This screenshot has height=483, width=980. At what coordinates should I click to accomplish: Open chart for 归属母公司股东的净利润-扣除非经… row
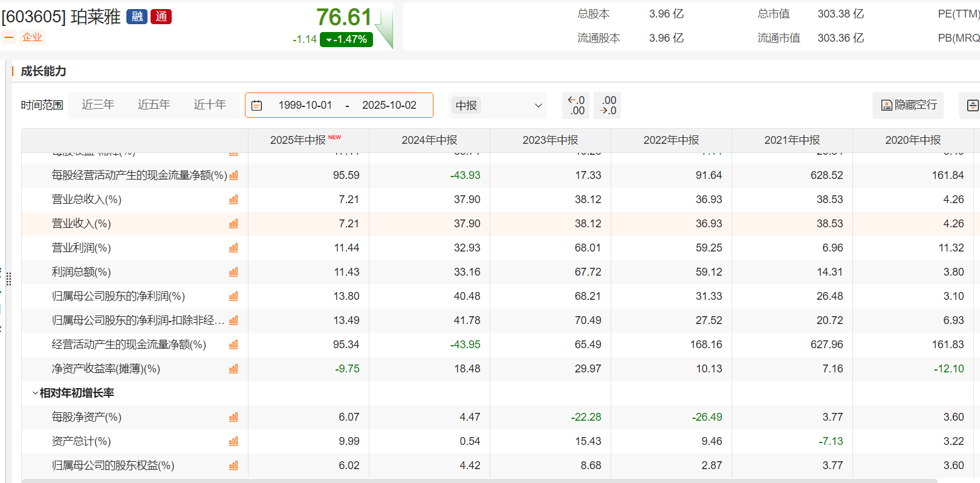point(233,320)
